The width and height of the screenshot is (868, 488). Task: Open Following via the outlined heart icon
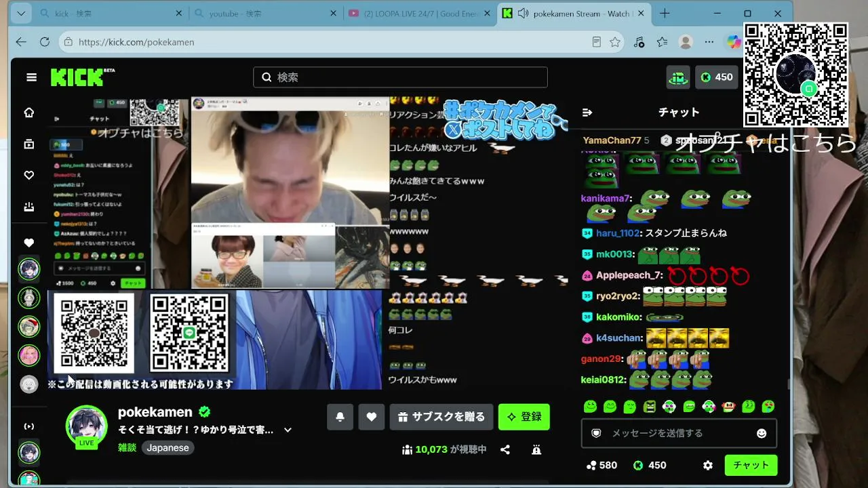pos(29,176)
